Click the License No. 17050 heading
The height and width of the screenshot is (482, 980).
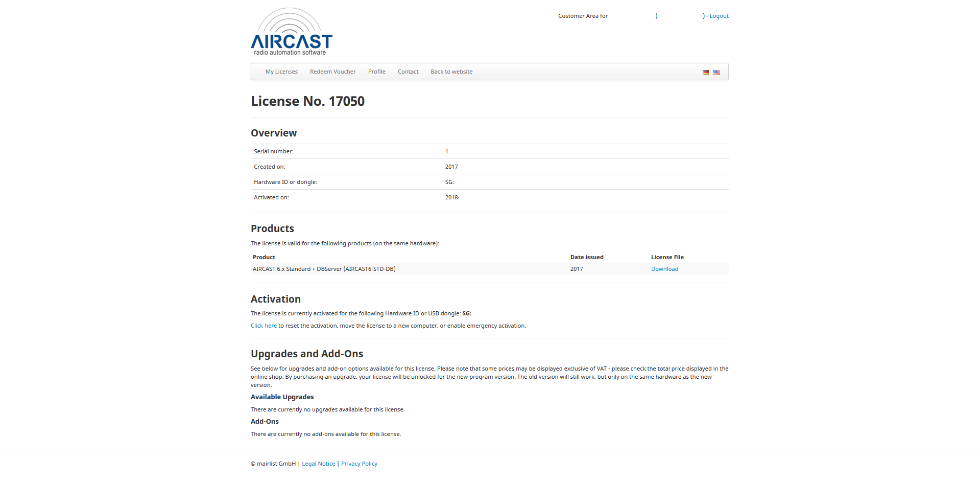307,101
